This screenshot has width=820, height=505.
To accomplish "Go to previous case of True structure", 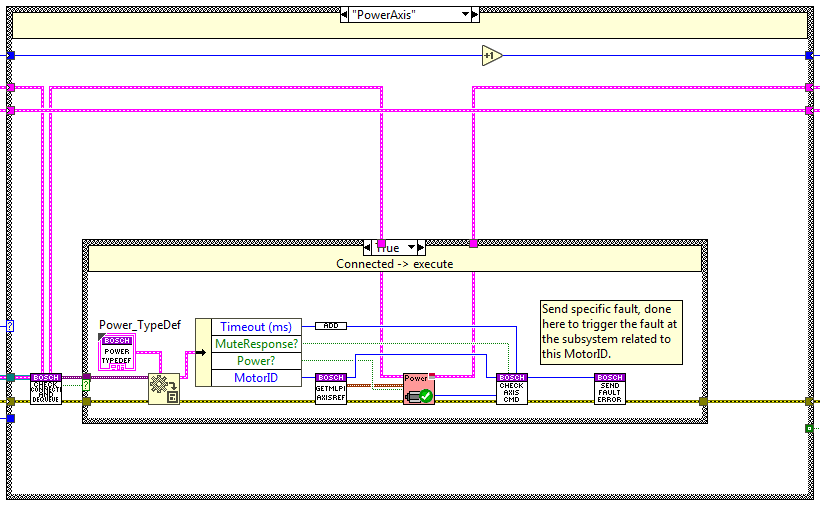I will tap(368, 247).
